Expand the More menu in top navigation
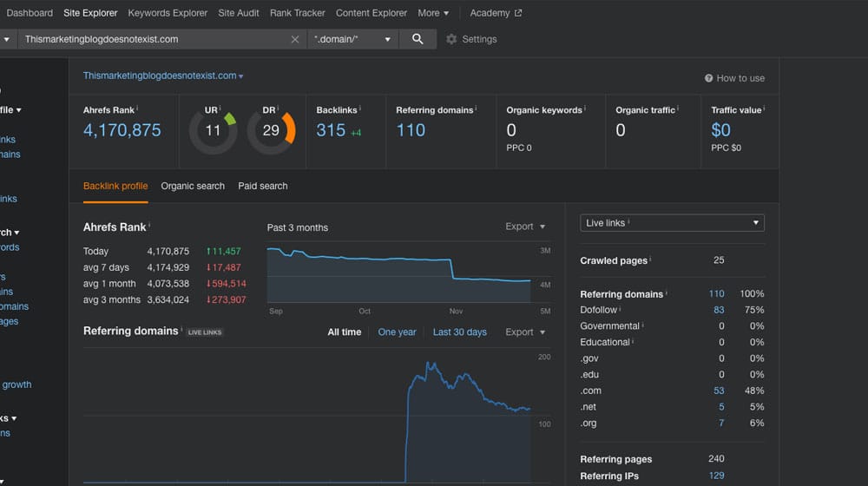The image size is (868, 486). point(433,13)
